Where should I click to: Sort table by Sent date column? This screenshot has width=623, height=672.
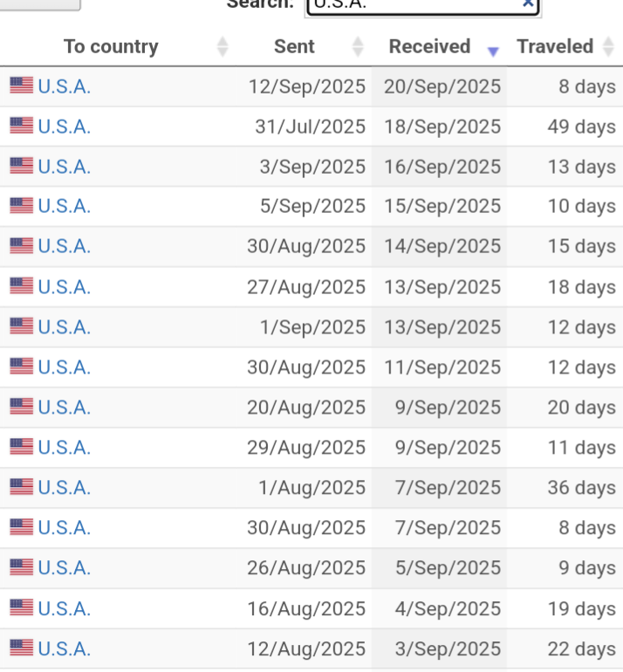(x=294, y=47)
